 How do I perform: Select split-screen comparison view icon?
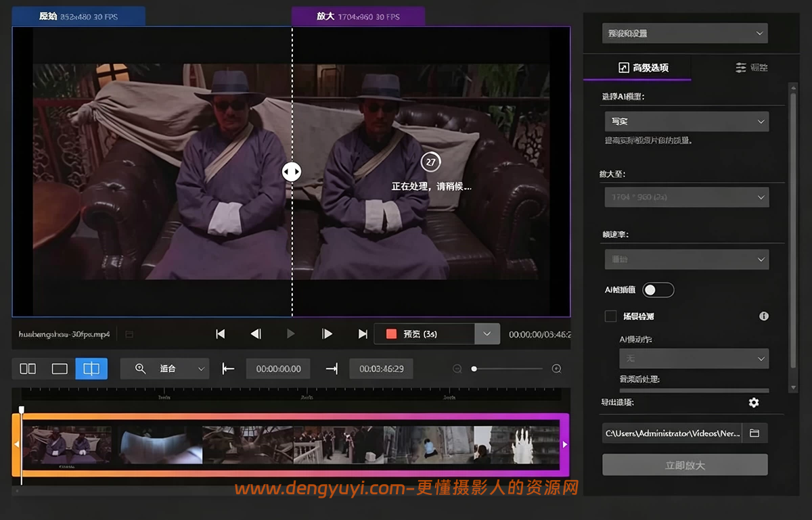[91, 369]
